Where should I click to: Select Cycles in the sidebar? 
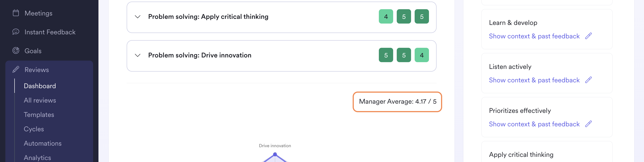coord(34,129)
